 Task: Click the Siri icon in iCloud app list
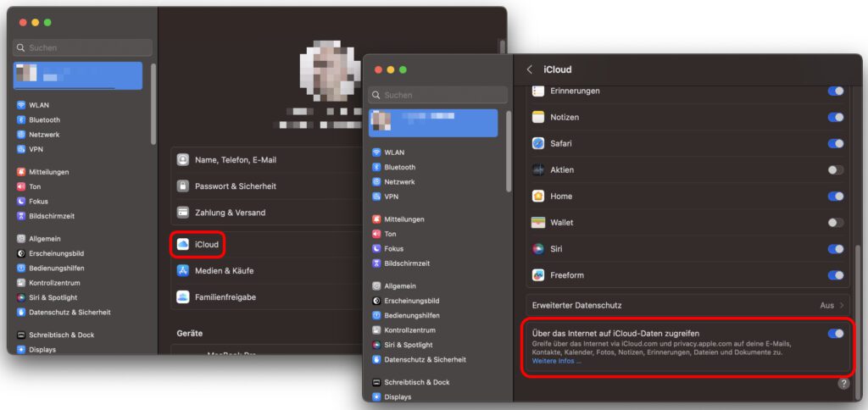tap(537, 249)
